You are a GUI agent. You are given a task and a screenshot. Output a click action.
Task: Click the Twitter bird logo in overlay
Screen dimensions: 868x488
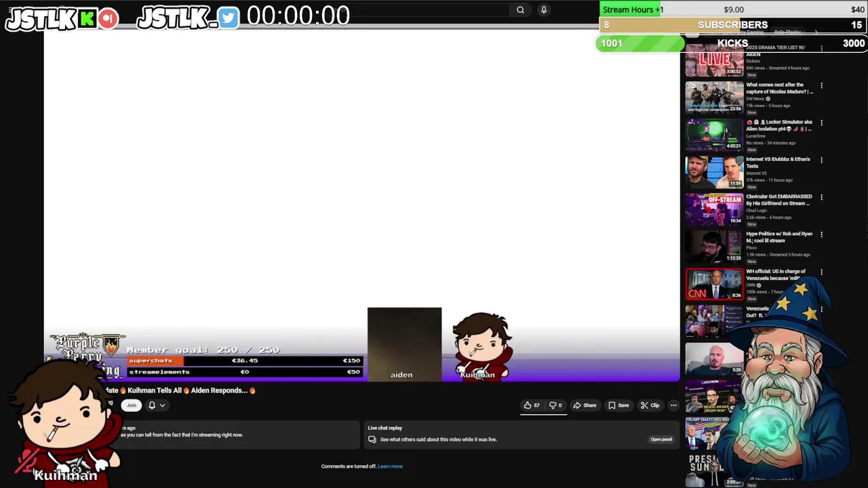[x=229, y=18]
